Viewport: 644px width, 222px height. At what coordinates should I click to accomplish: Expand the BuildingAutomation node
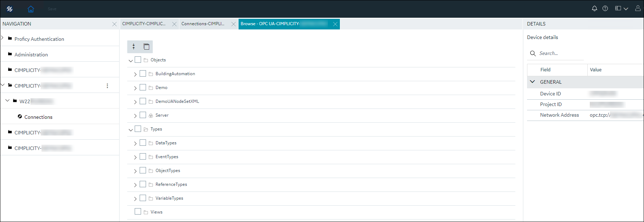tap(135, 74)
